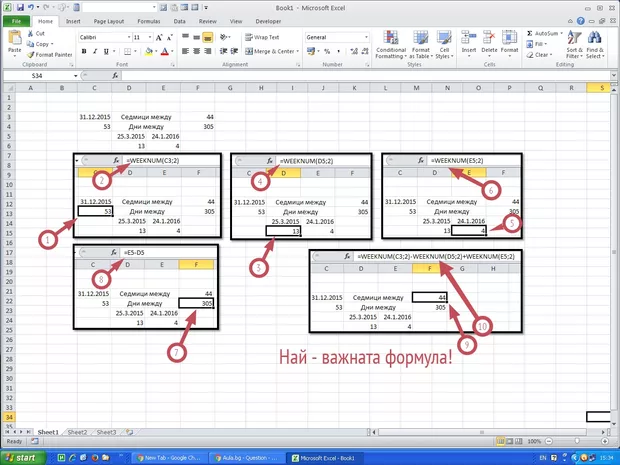Click the zoom slider handle

[x=577, y=441]
